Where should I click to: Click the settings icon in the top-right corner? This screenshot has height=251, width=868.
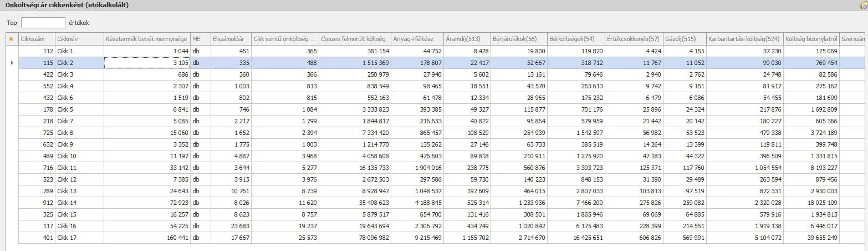point(863,5)
